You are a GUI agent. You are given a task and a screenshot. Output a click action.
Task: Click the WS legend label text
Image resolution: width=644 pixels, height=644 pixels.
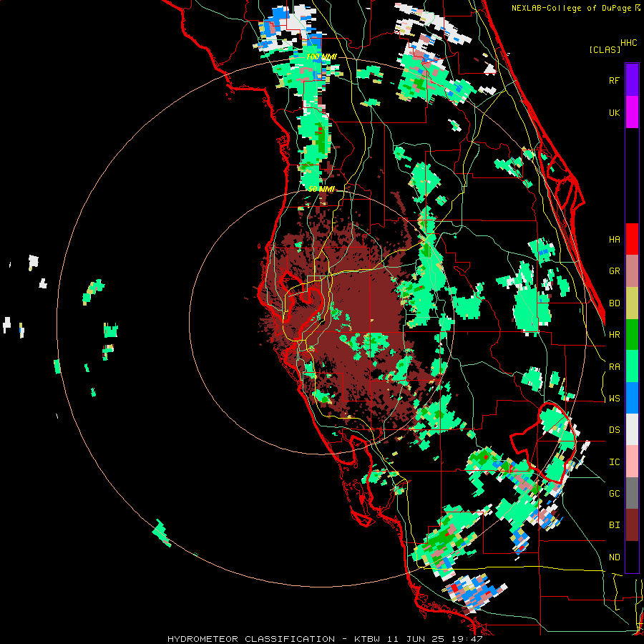point(614,399)
